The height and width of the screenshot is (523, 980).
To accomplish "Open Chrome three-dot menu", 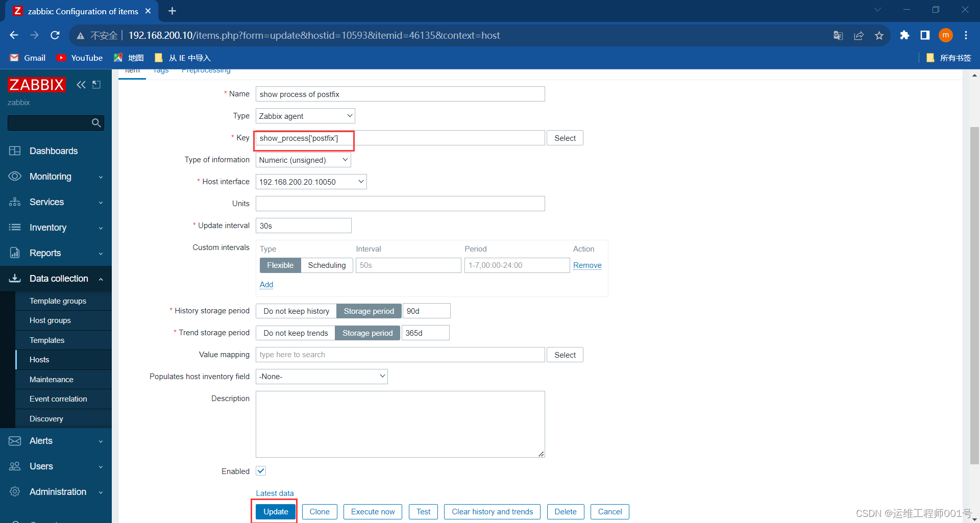I will click(x=966, y=35).
